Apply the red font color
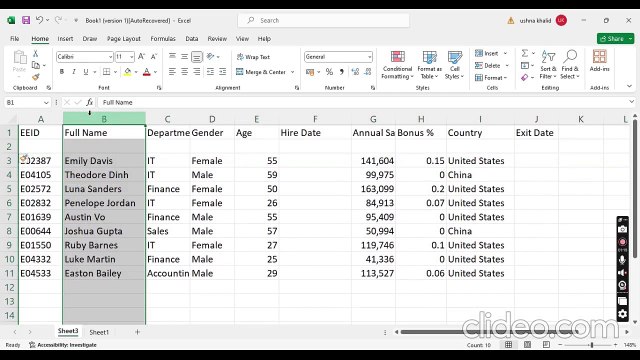This screenshot has width=640, height=360. [x=147, y=72]
